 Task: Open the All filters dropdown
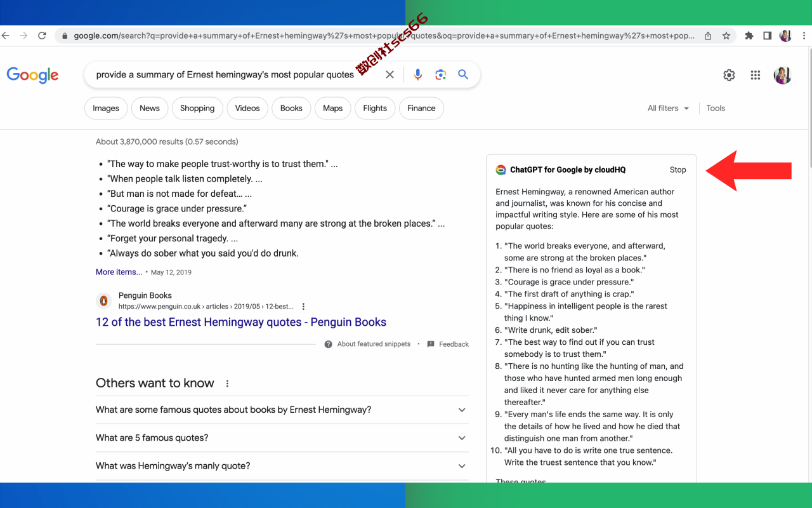point(668,108)
